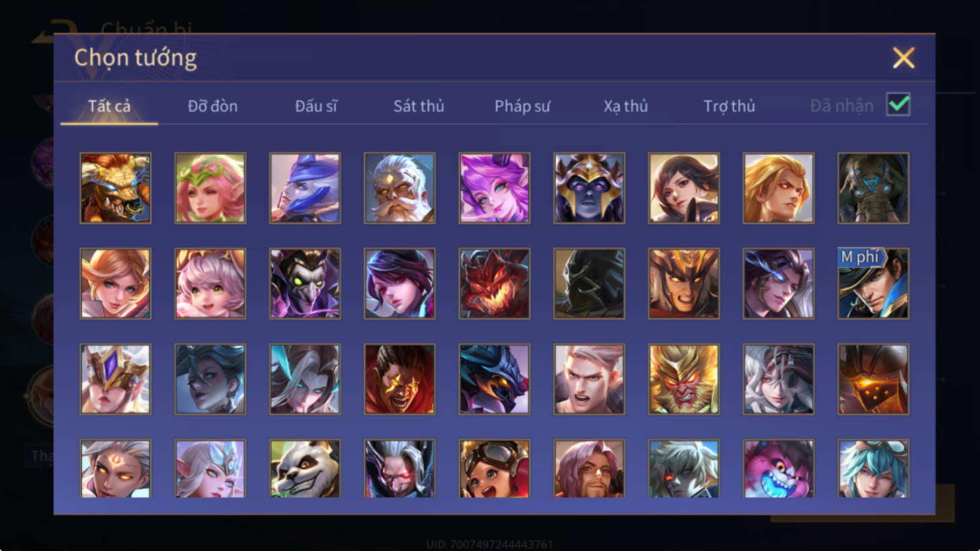The height and width of the screenshot is (551, 980).
Task: Pick the blue grinning cat monster hero
Action: 778,468
